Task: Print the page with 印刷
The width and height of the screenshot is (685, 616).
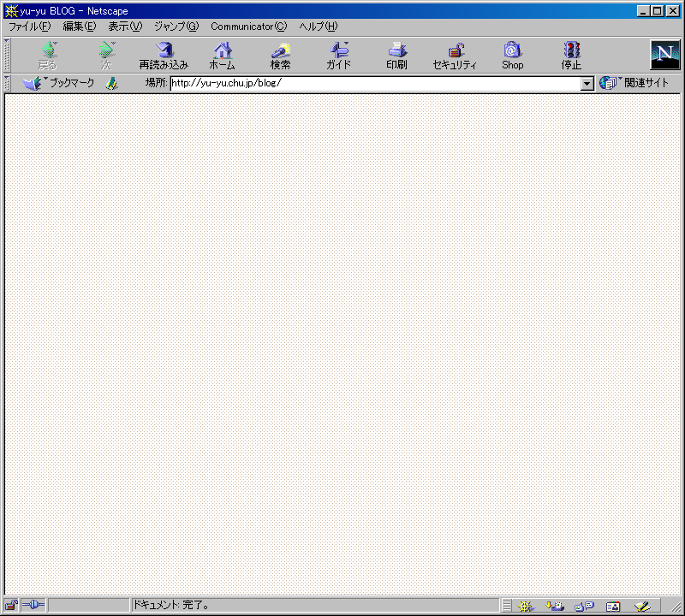Action: coord(396,56)
